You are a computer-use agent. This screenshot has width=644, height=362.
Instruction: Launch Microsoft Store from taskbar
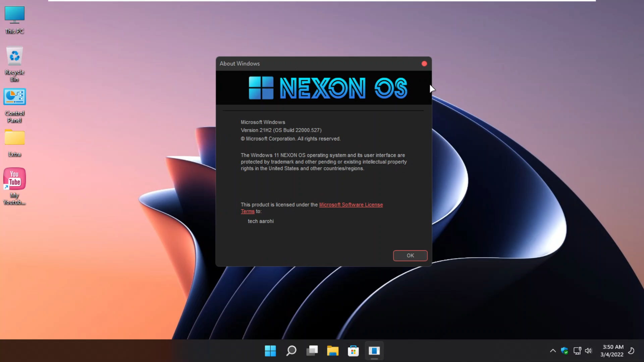(353, 351)
